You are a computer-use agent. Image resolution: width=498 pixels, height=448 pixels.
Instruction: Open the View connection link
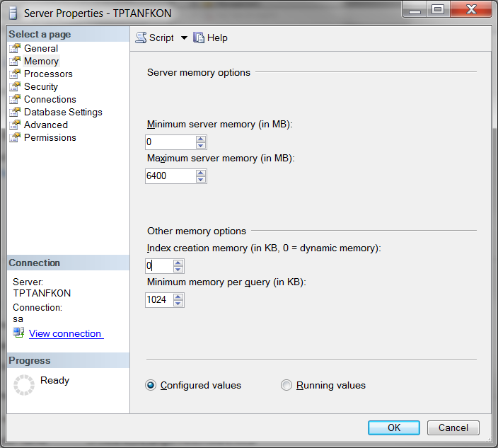65,333
